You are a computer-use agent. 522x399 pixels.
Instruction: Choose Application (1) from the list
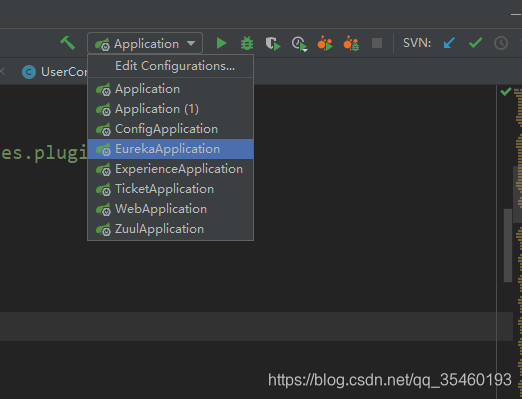click(170, 109)
